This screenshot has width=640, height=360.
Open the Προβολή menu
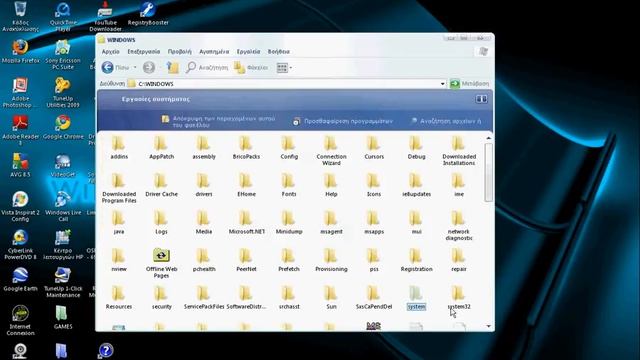pyautogui.click(x=180, y=51)
